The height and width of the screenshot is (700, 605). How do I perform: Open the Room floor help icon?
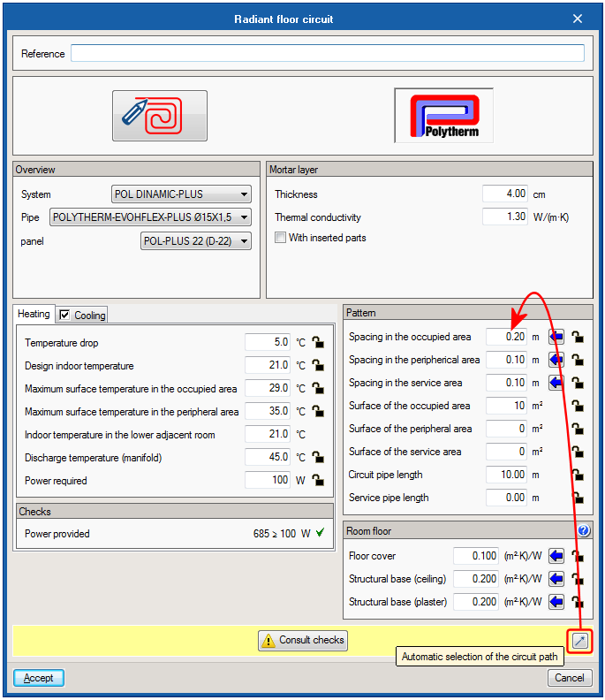(x=583, y=531)
